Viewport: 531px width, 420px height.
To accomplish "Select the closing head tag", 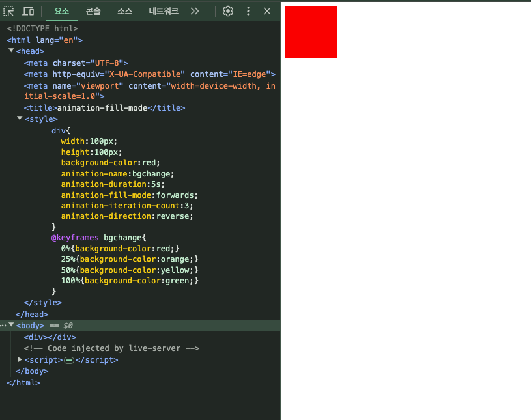I will coord(32,315).
